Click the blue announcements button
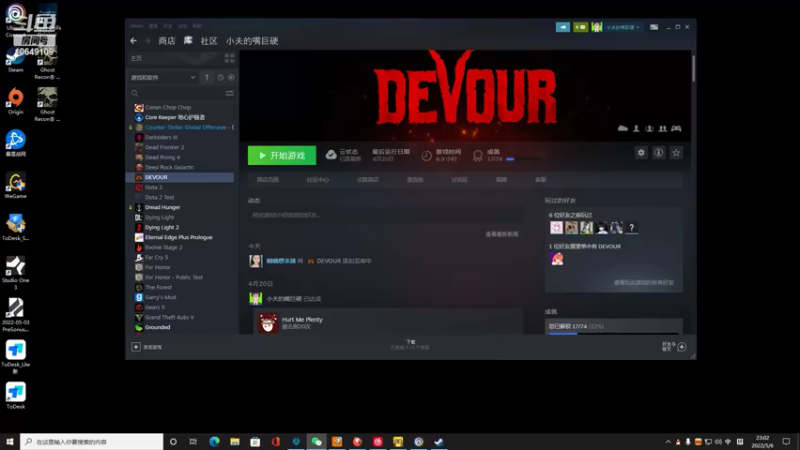800x450 pixels. [x=563, y=27]
